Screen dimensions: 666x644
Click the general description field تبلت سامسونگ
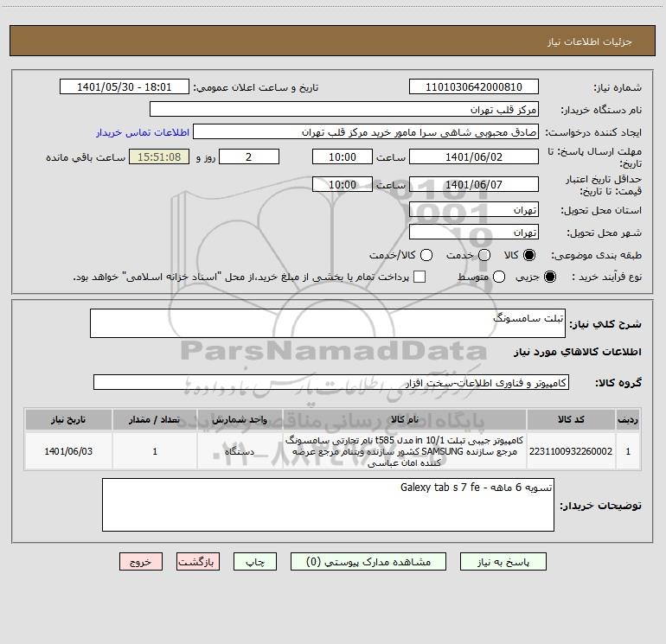[x=328, y=323]
